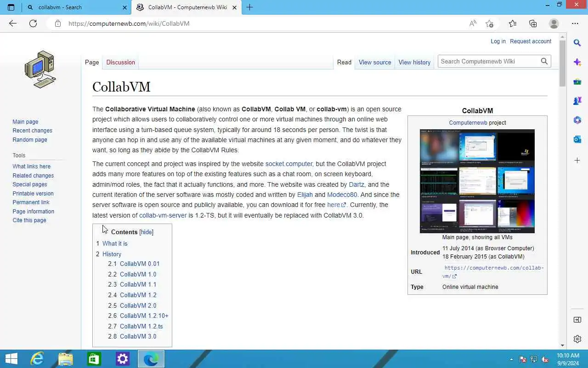Open the View history tab

tap(414, 62)
